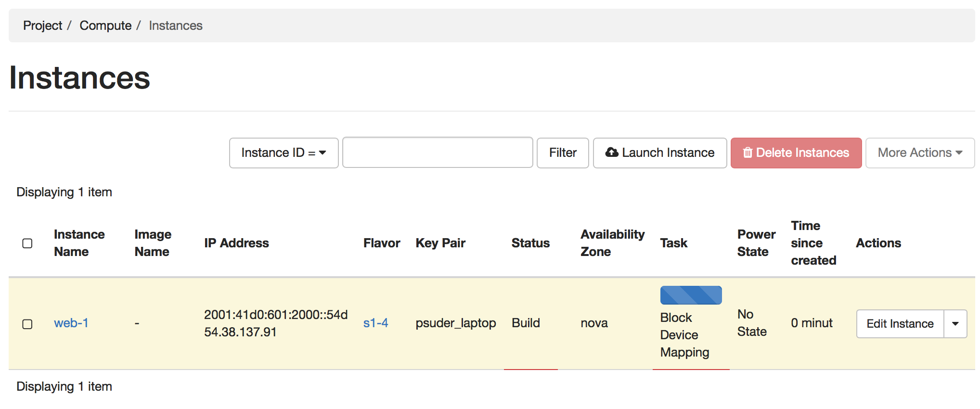Sort by Instance Name column header
The image size is (980, 409).
tap(79, 243)
